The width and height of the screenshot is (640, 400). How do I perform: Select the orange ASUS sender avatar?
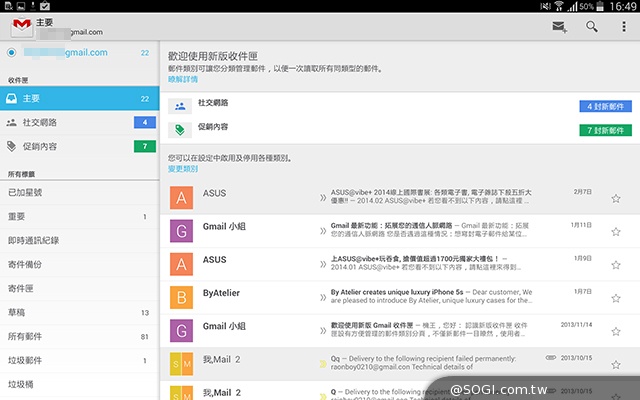pos(181,197)
